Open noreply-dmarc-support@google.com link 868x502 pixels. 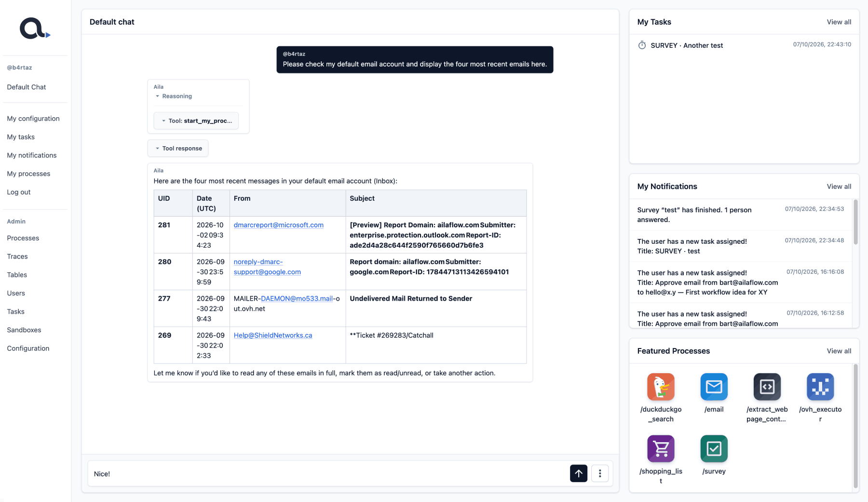[267, 266]
